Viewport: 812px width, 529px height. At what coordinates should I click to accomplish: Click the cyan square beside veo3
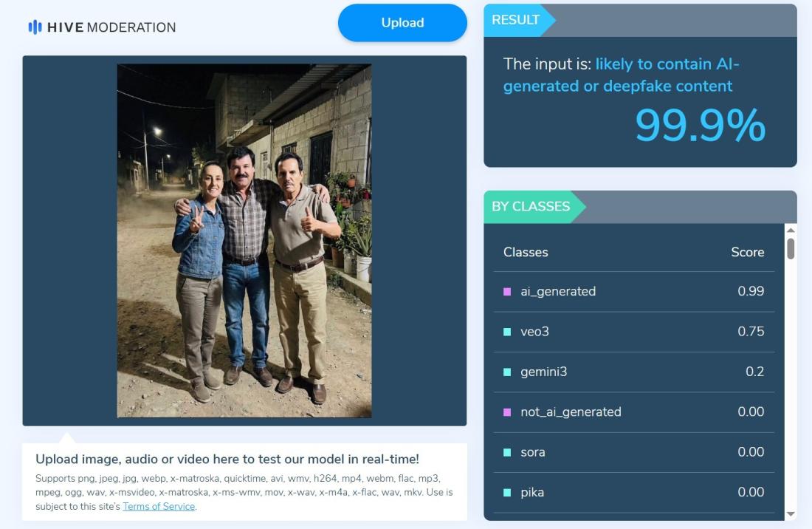coord(507,332)
